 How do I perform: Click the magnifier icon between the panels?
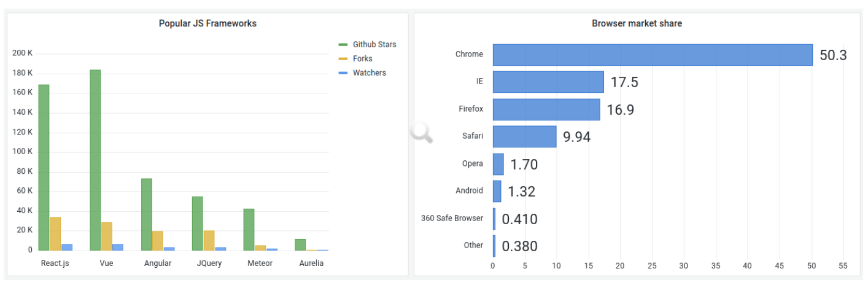[421, 132]
